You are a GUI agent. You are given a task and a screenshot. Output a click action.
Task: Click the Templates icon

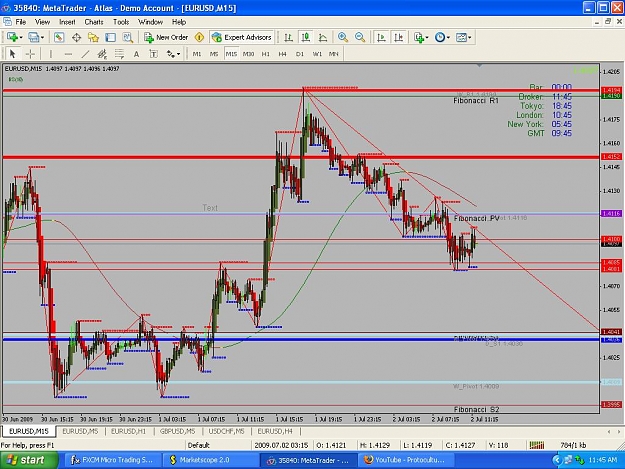pyautogui.click(x=461, y=37)
